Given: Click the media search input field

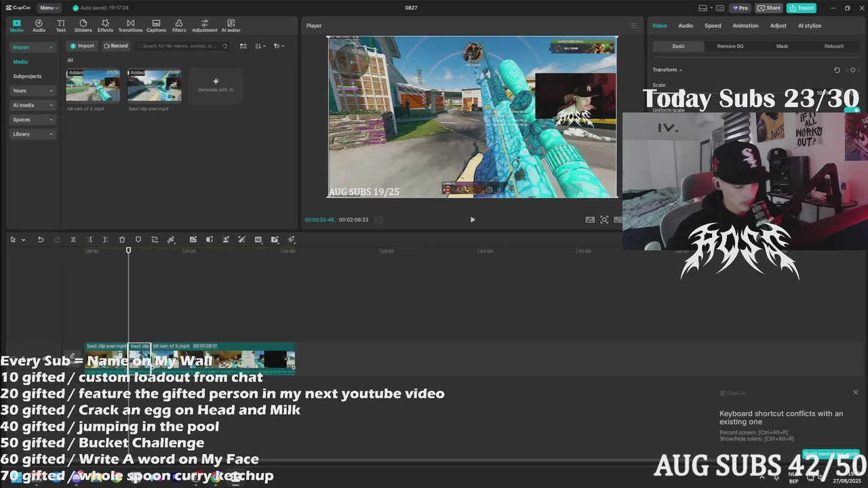Looking at the screenshot, I should click(x=182, y=46).
